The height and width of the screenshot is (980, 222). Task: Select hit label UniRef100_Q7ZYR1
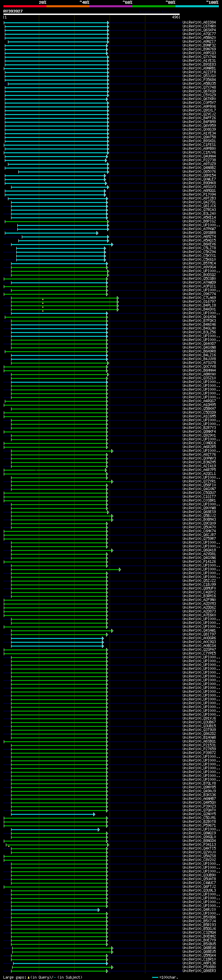tap(199, 481)
